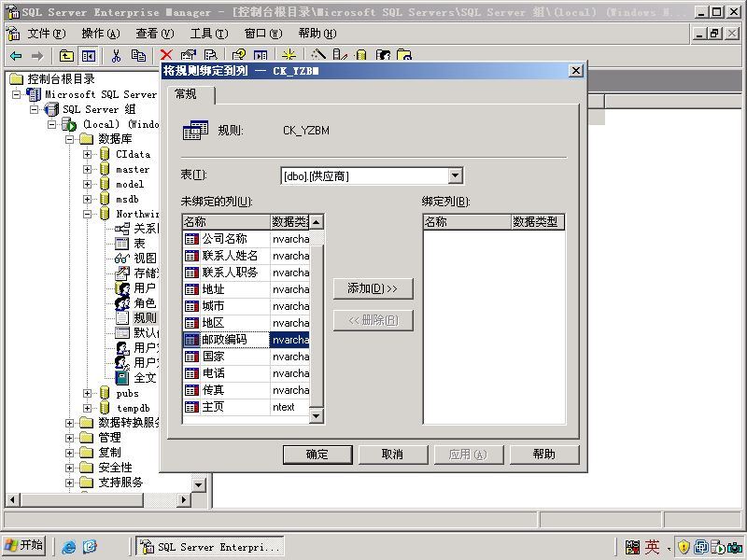Collapse the Northwind database node
Viewport: 747px width, 560px height.
point(87,215)
